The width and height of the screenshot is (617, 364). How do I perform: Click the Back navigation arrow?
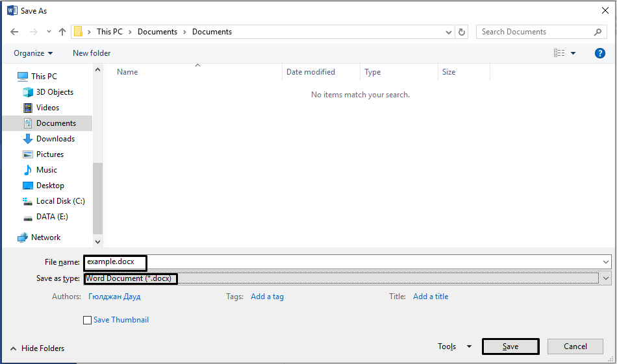[x=14, y=32]
